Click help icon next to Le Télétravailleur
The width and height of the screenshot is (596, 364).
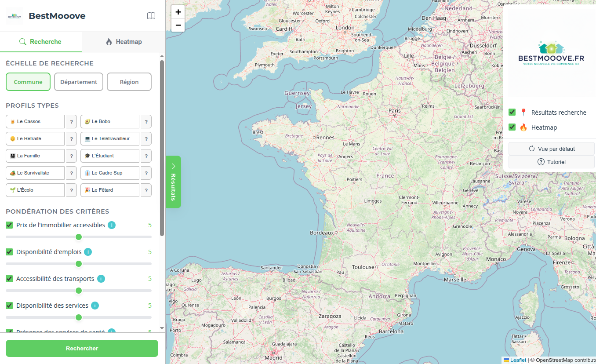pos(146,139)
